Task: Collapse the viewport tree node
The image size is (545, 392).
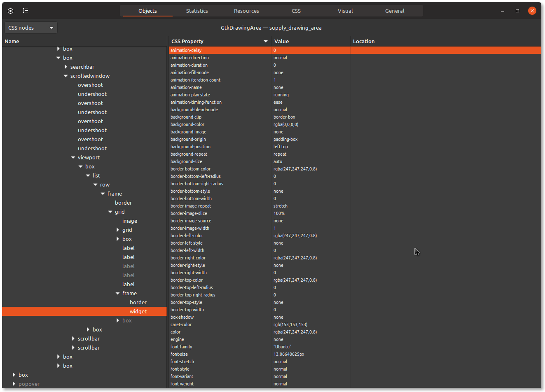Action: (x=73, y=157)
